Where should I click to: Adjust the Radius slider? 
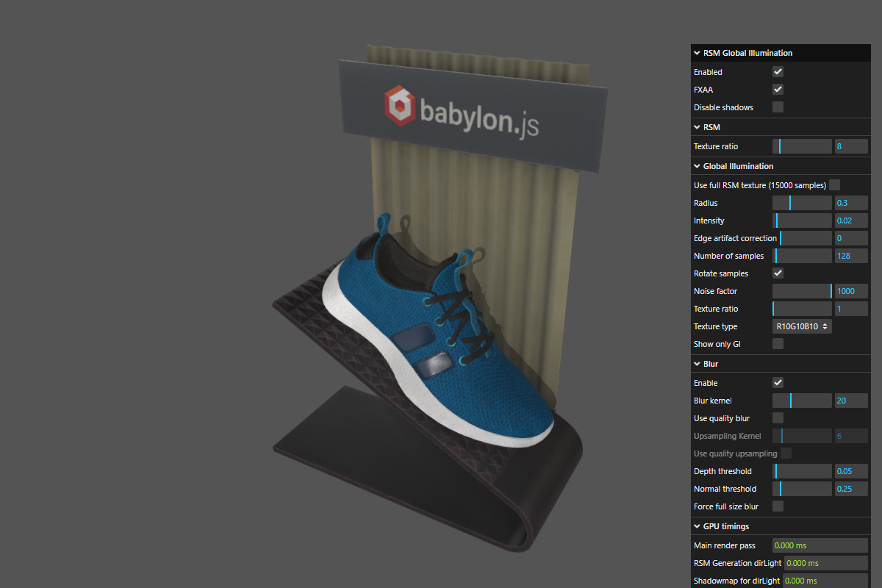pyautogui.click(x=801, y=202)
